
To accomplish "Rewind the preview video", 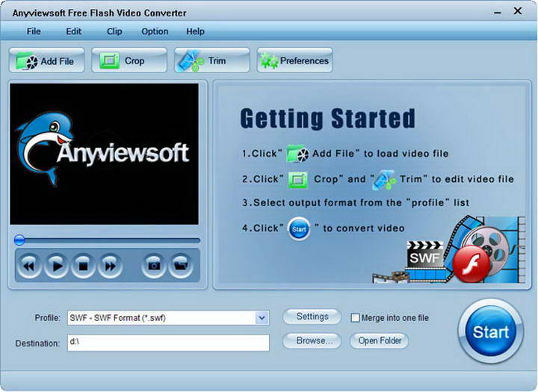I will (29, 266).
